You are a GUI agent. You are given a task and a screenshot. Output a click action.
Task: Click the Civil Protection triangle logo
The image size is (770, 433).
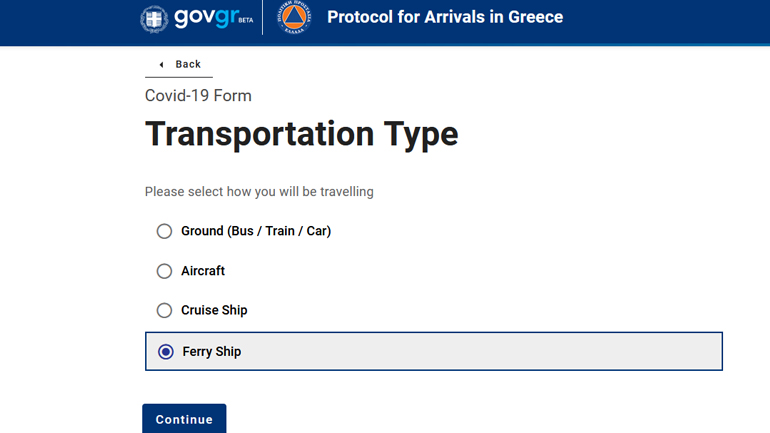(x=292, y=18)
